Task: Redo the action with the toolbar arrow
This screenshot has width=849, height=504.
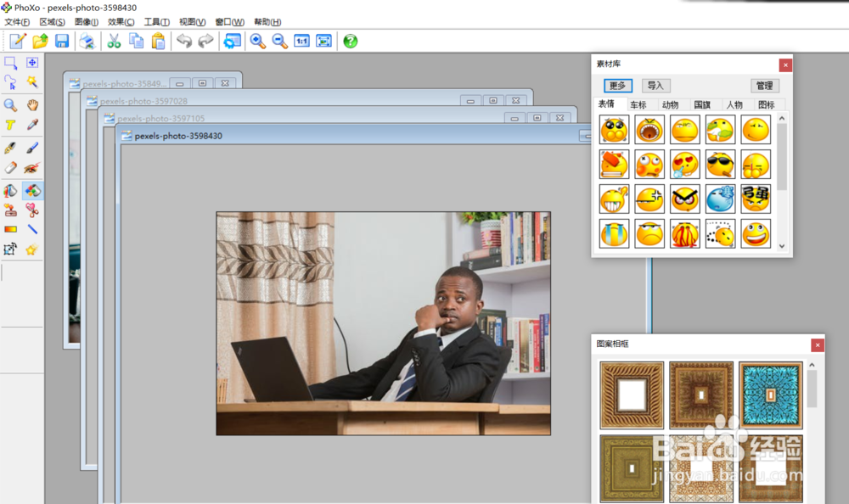Action: pos(205,41)
